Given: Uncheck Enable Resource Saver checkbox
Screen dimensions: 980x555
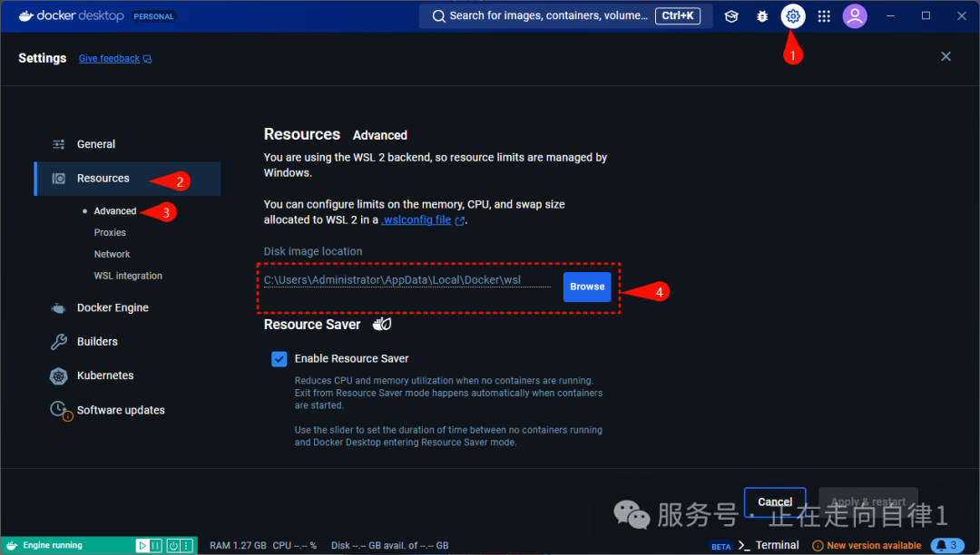Looking at the screenshot, I should (x=279, y=359).
